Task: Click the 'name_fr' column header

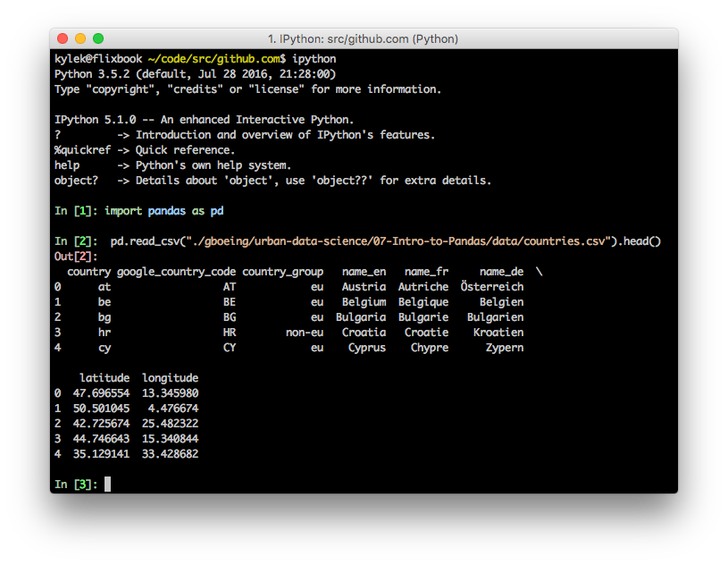Action: [x=426, y=272]
